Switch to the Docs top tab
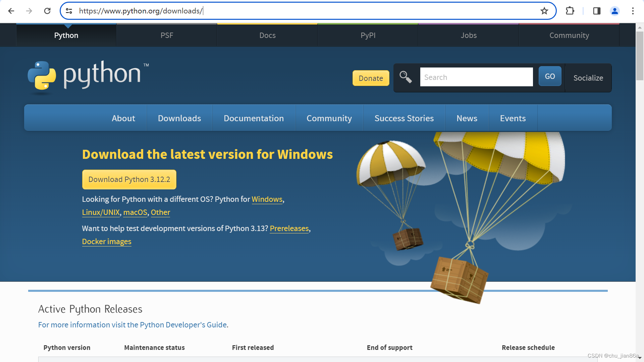The width and height of the screenshot is (644, 362). click(267, 35)
